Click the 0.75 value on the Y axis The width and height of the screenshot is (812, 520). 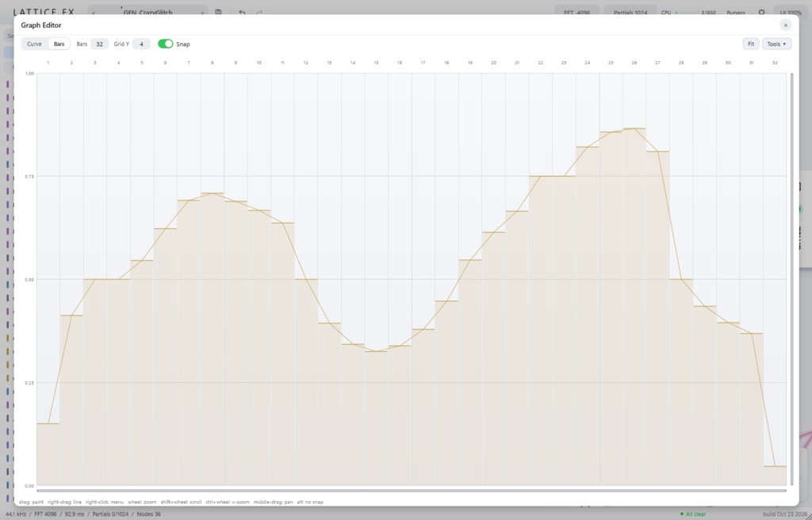(x=29, y=177)
